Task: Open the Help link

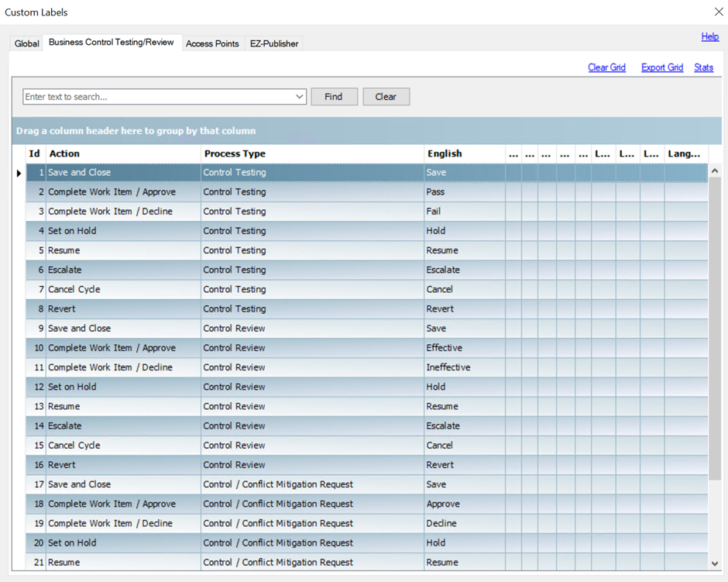Action: tap(709, 36)
